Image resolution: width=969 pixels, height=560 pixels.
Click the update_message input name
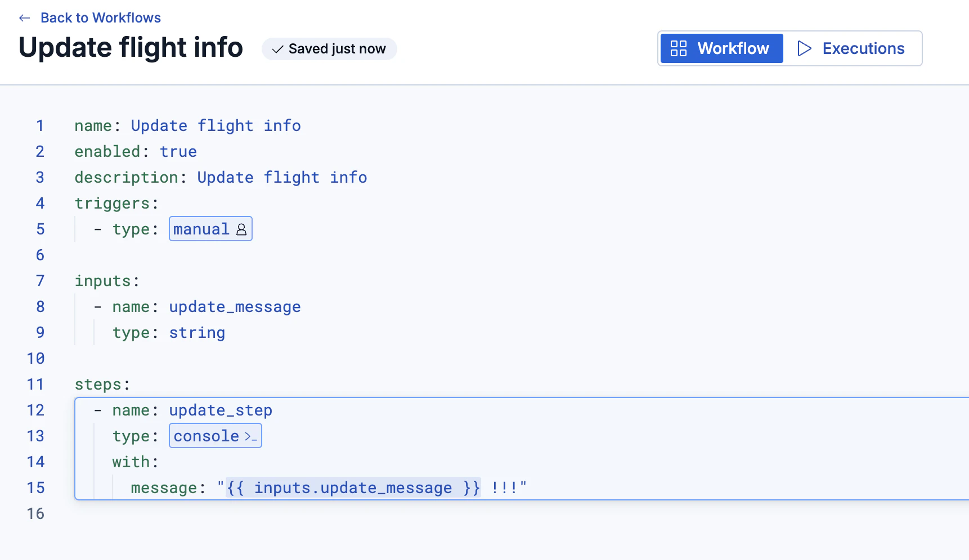235,307
